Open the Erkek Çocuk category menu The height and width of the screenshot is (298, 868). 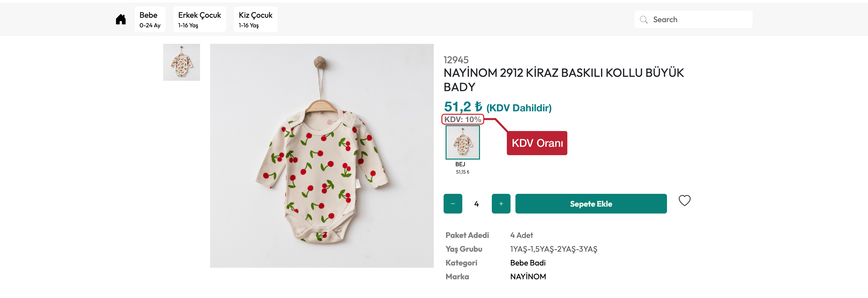coord(200,19)
